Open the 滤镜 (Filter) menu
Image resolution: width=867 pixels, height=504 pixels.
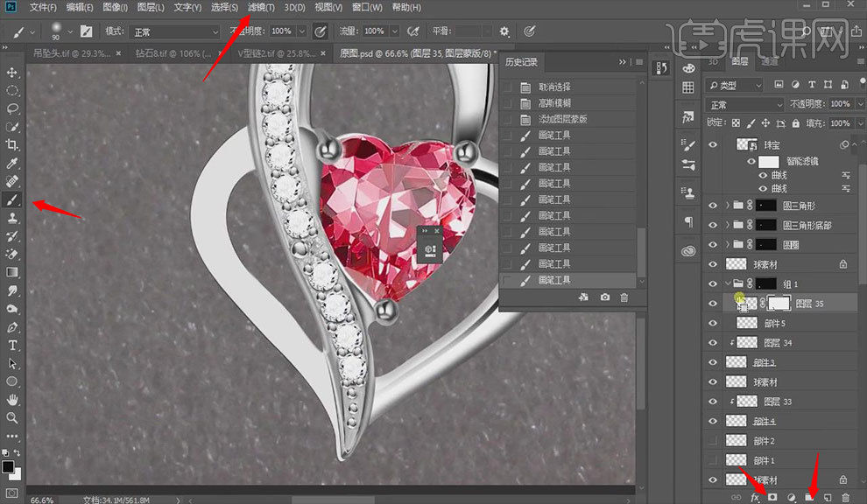[261, 8]
